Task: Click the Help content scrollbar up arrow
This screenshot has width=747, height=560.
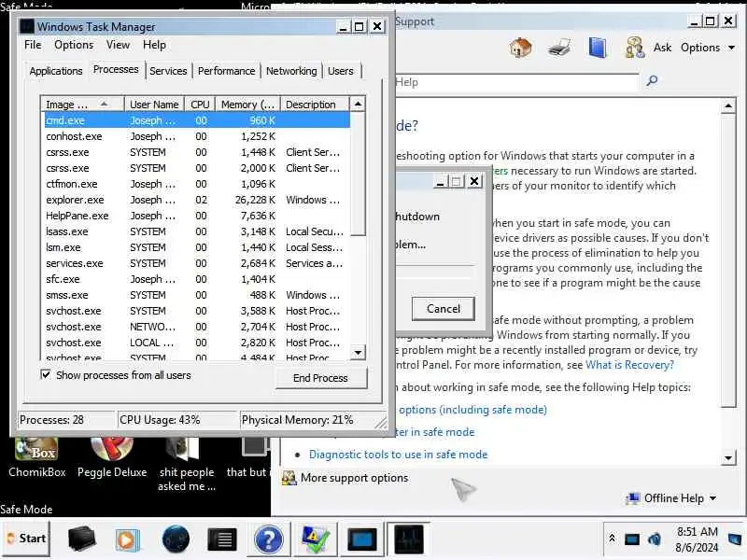Action: tap(728, 105)
